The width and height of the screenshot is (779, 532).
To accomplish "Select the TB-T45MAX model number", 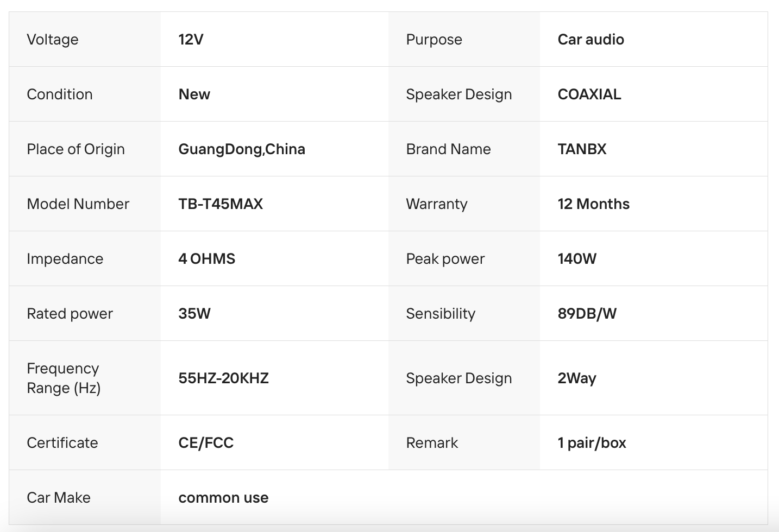I will (220, 204).
